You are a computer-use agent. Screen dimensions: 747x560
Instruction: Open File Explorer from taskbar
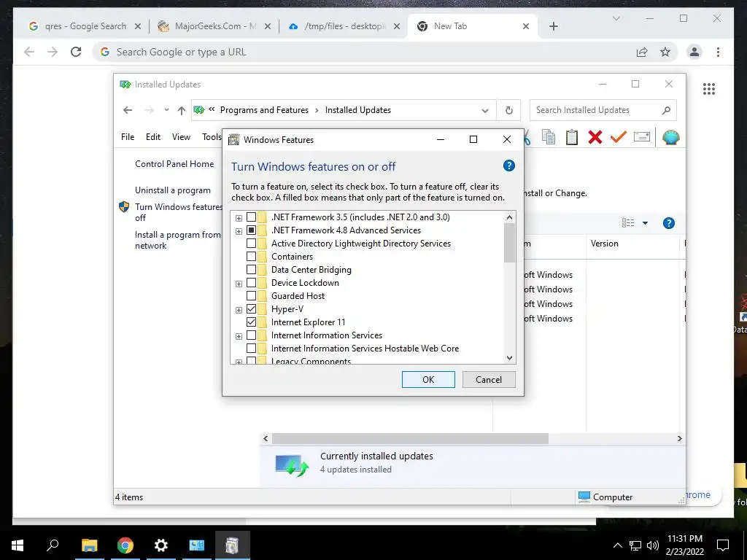89,545
